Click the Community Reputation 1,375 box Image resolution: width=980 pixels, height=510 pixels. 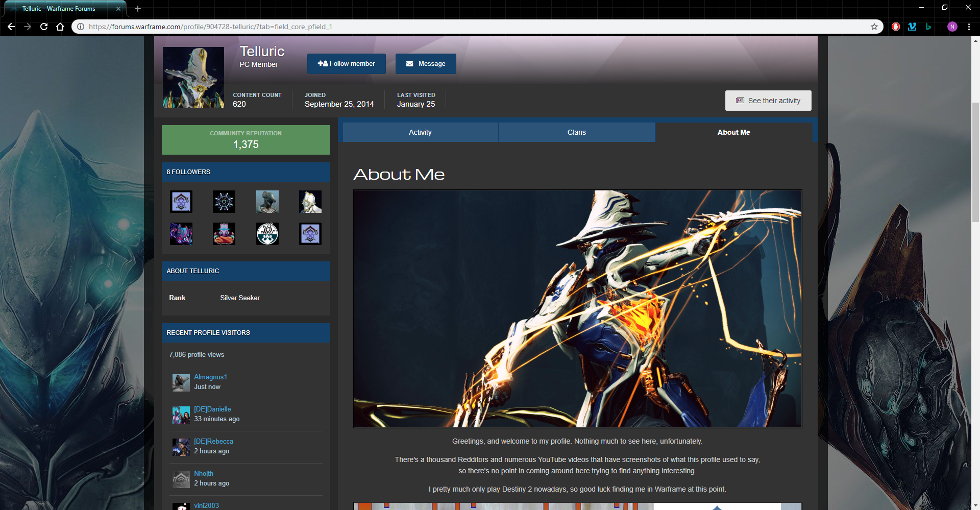(246, 140)
